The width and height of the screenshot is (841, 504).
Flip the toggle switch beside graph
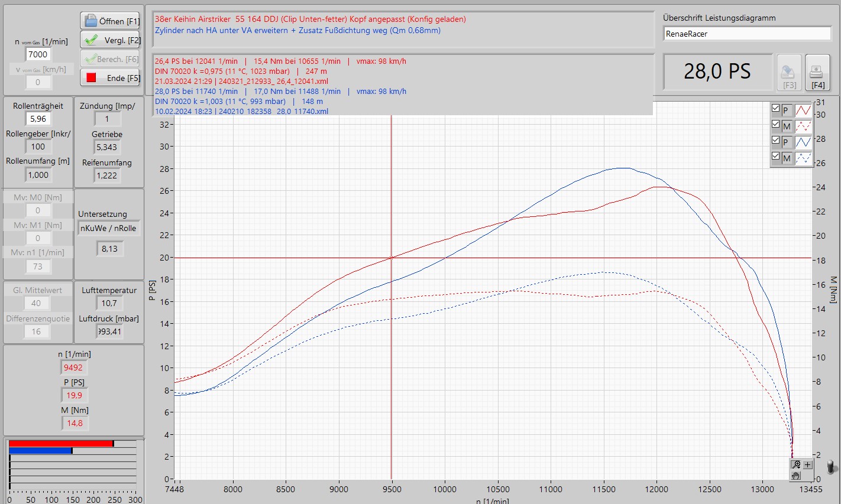click(831, 466)
